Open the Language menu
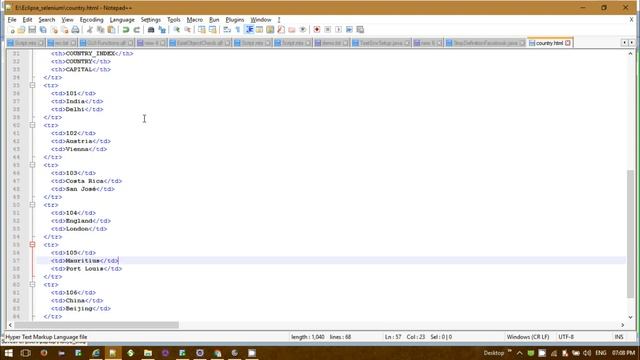This screenshot has height=360, width=640. click(122, 20)
